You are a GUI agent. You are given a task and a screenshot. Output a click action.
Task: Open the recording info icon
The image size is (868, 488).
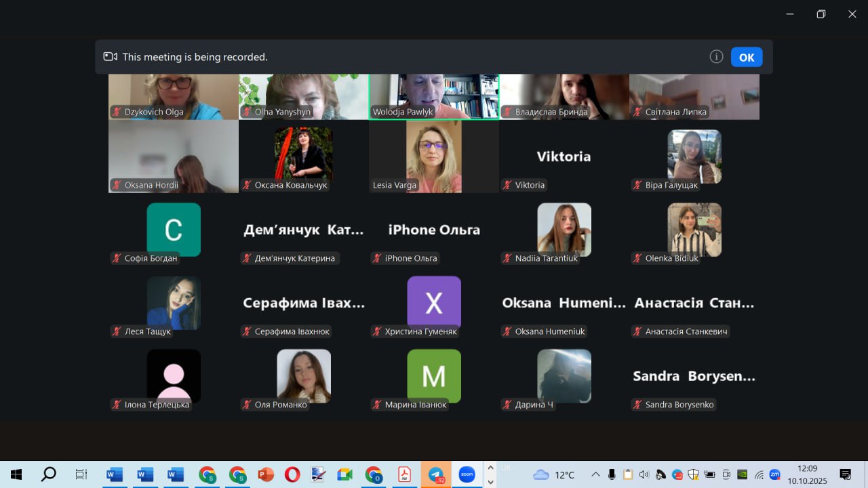(x=716, y=57)
